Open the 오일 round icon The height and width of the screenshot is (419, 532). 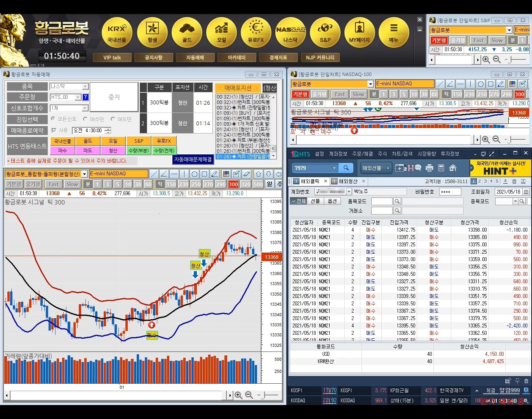[221, 33]
